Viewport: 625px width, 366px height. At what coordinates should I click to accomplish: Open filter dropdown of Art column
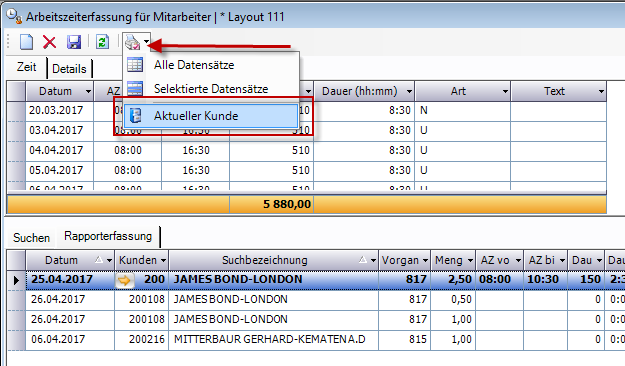pos(505,92)
